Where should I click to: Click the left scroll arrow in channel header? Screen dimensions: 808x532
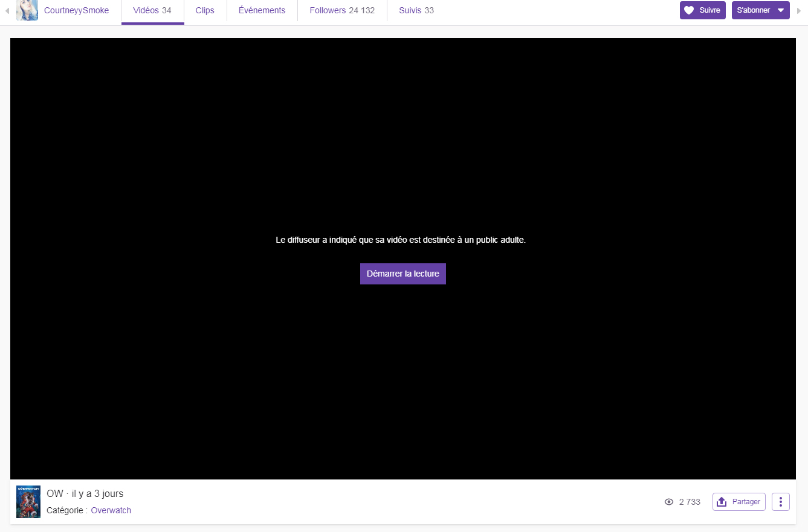point(7,11)
